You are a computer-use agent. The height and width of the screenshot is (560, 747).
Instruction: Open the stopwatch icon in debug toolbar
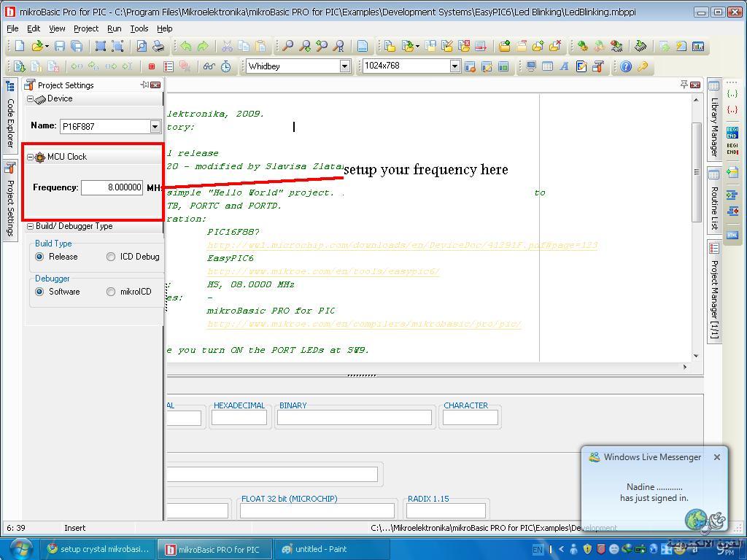(226, 66)
